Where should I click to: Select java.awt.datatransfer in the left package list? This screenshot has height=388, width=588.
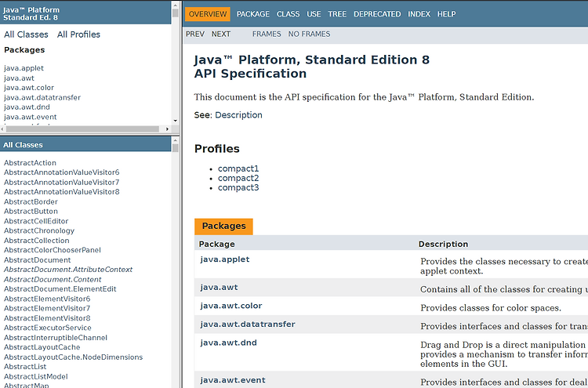tap(42, 97)
